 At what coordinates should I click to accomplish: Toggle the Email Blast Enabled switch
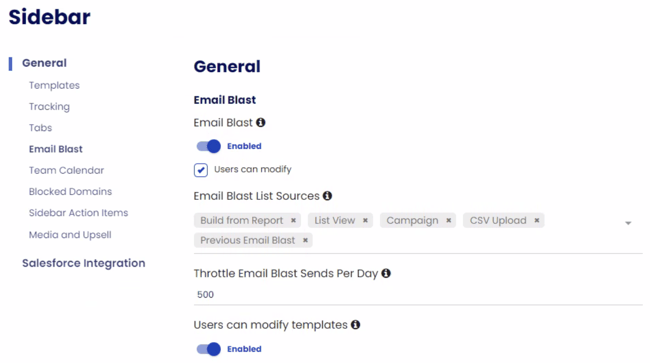coord(209,146)
